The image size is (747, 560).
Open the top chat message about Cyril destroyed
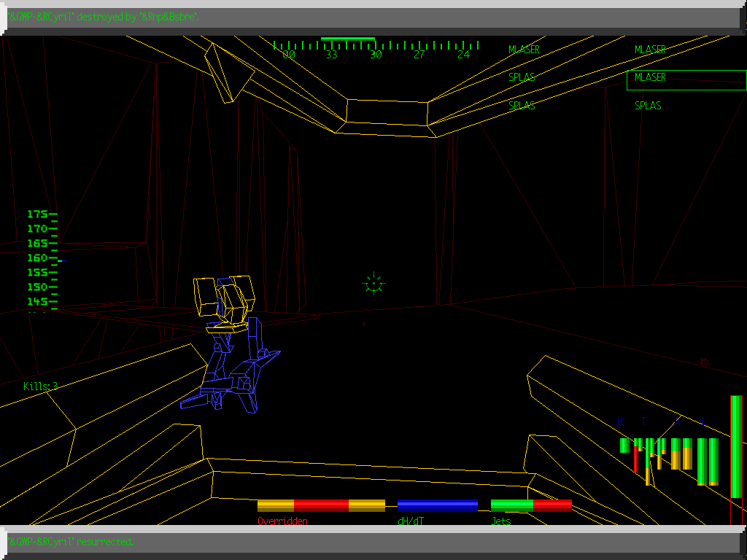[x=102, y=16]
